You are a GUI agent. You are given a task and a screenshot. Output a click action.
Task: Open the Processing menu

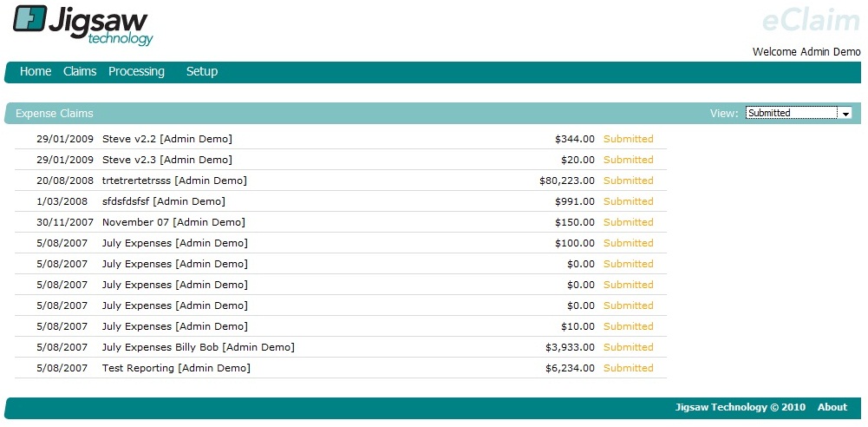coord(136,72)
